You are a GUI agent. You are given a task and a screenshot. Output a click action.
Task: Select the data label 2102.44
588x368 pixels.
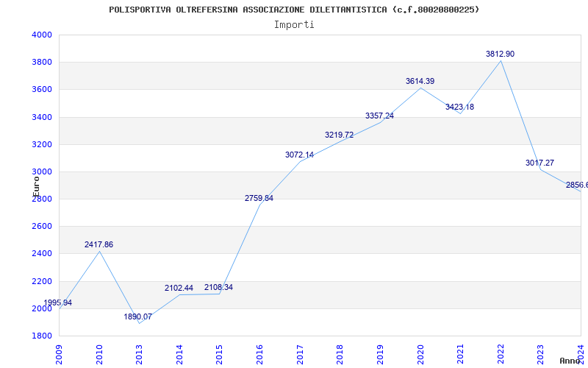pyautogui.click(x=179, y=288)
